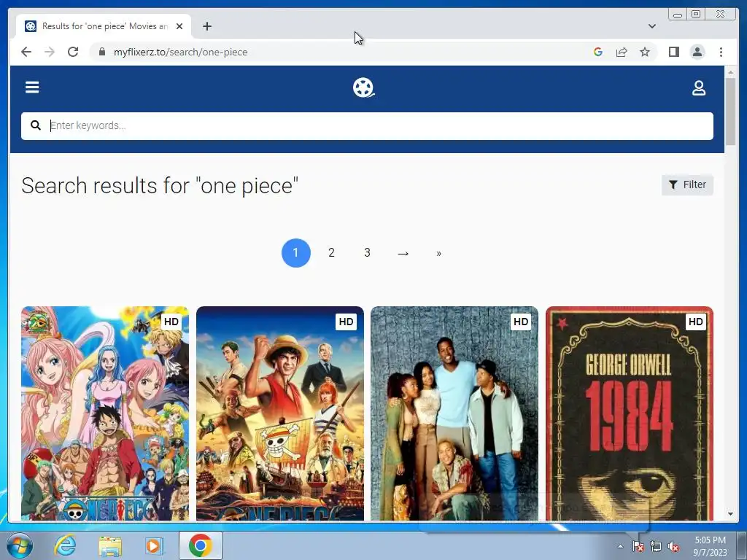This screenshot has width=747, height=560.
Task: Click the HD badge on 1984 poster
Action: [695, 322]
